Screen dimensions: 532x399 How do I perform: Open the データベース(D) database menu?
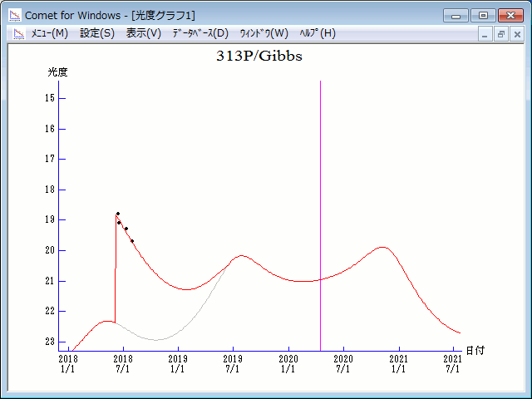pos(199,33)
